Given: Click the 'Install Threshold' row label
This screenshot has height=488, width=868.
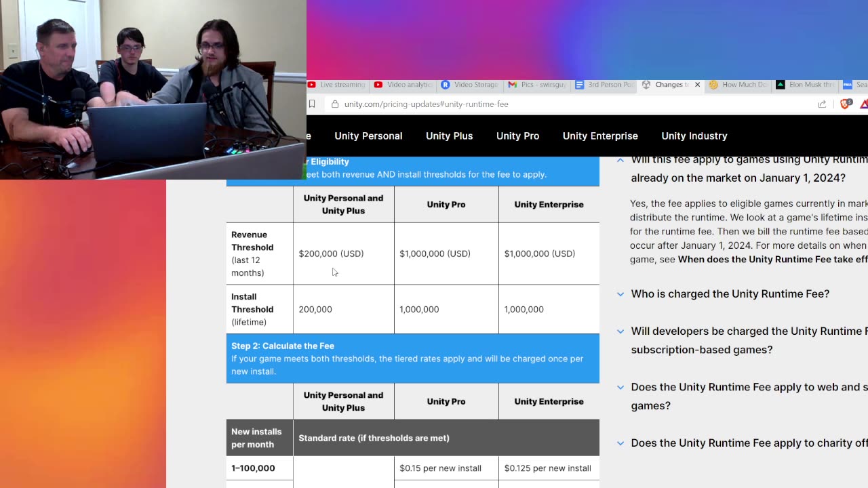Looking at the screenshot, I should pyautogui.click(x=252, y=303).
